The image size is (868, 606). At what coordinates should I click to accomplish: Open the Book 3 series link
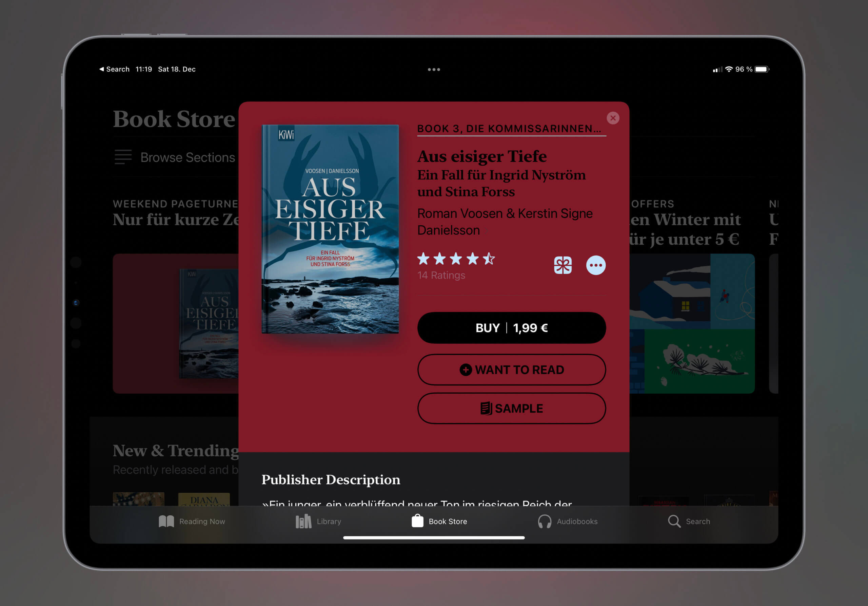[509, 129]
